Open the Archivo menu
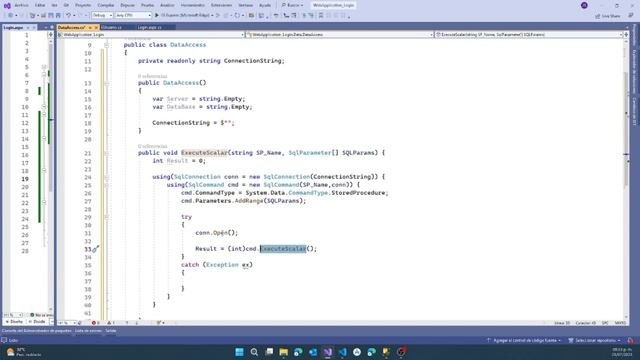 point(21,5)
